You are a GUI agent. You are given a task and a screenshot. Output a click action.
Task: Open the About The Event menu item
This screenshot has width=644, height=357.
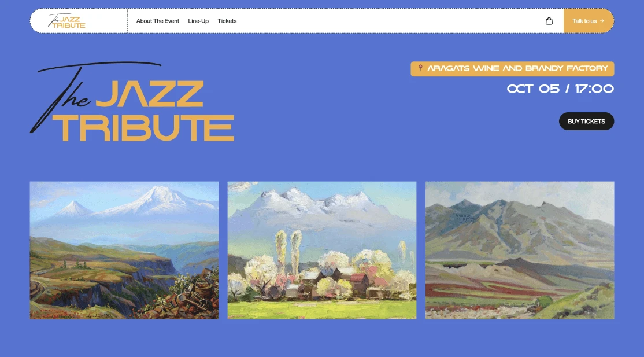158,21
